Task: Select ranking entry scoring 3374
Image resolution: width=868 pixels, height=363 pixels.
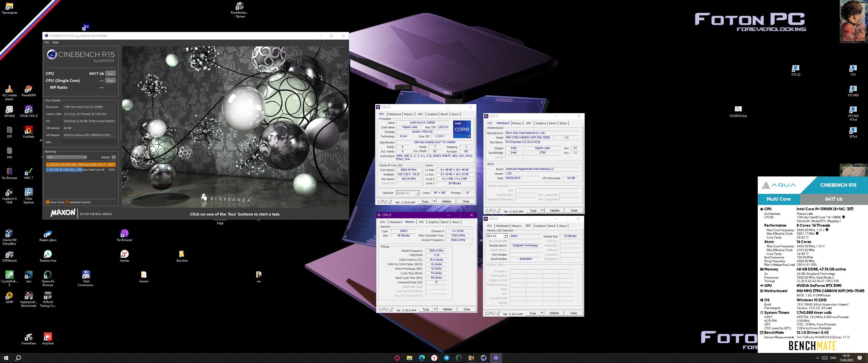Action: 80,170
